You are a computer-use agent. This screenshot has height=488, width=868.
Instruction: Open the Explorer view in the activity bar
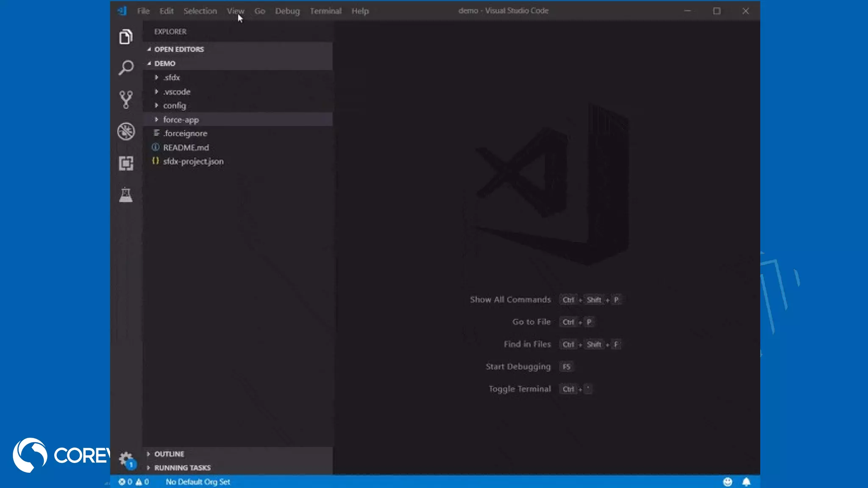[125, 37]
